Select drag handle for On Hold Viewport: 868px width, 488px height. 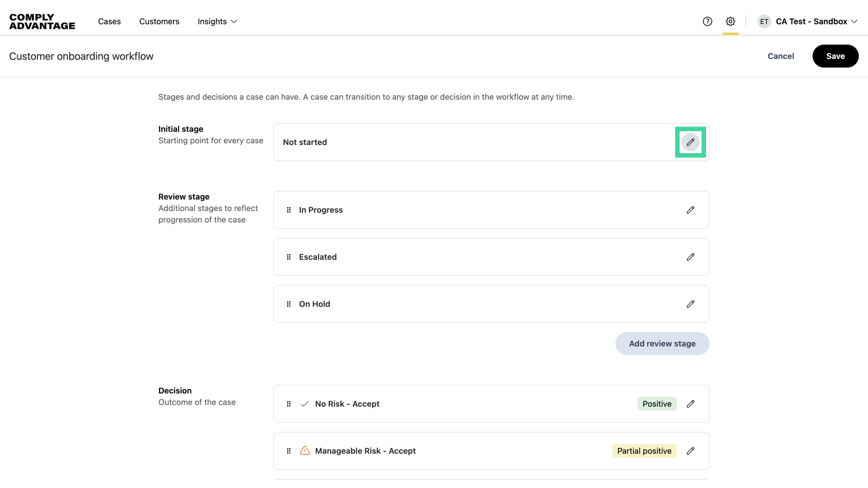coord(289,304)
